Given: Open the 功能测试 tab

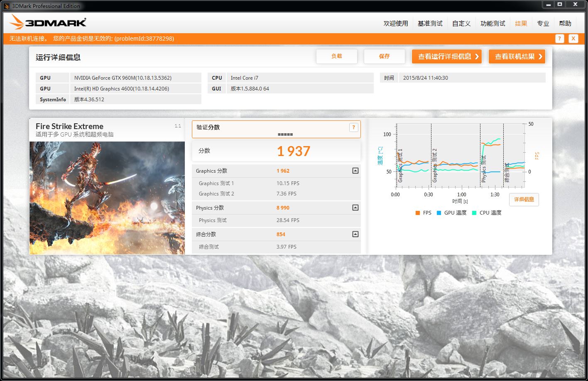Looking at the screenshot, I should point(493,23).
